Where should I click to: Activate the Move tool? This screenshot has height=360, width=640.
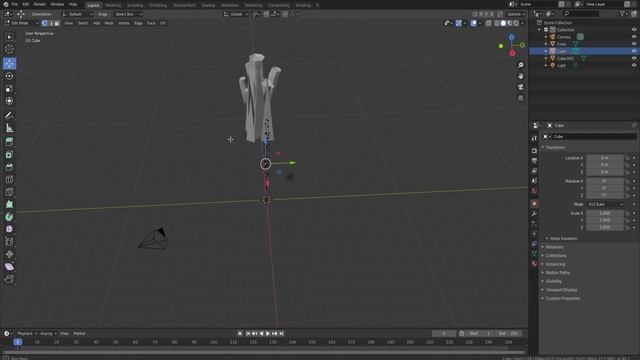pos(9,63)
